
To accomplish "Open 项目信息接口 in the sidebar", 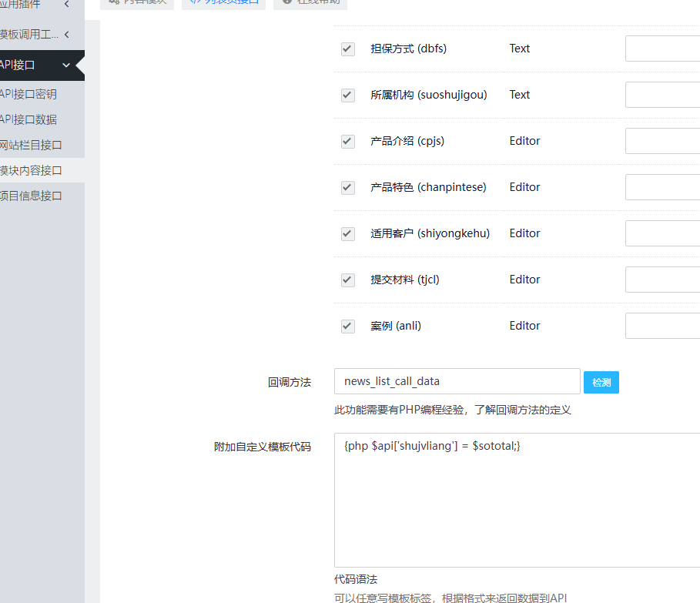I will pos(32,196).
